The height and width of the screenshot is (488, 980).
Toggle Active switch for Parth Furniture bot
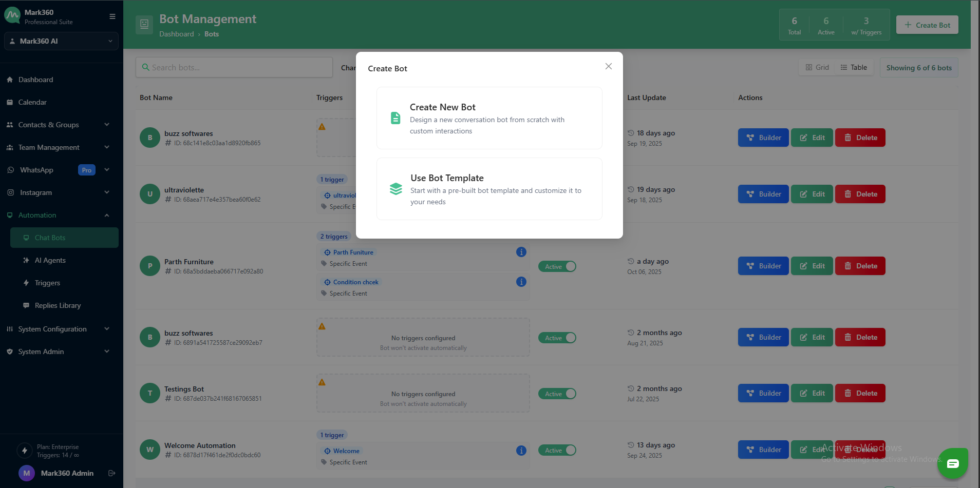(x=557, y=266)
